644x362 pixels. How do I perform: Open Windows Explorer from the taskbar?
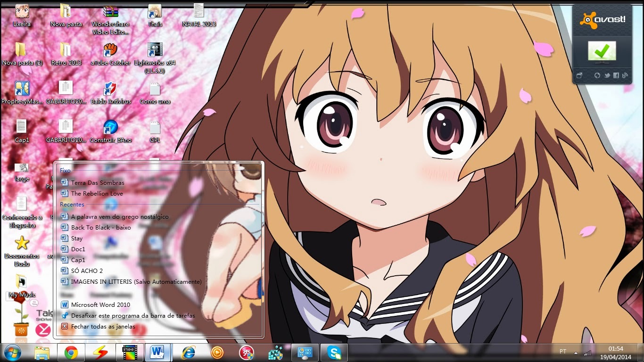coord(42,353)
